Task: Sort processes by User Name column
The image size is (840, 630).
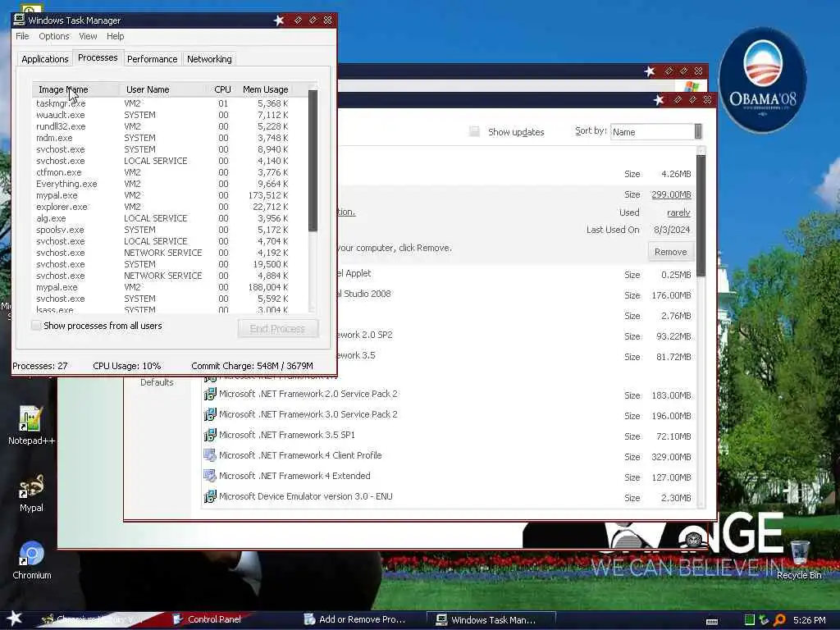Action: tap(163, 89)
